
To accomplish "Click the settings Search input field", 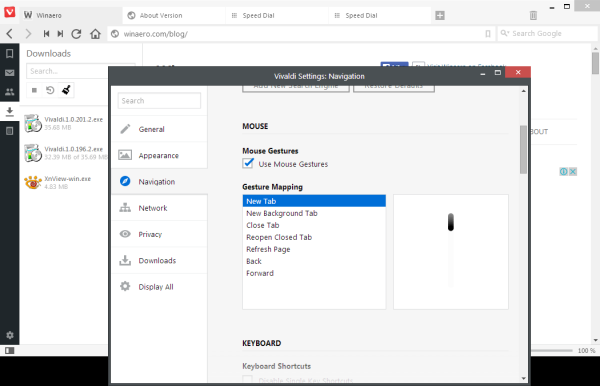I will pos(159,101).
